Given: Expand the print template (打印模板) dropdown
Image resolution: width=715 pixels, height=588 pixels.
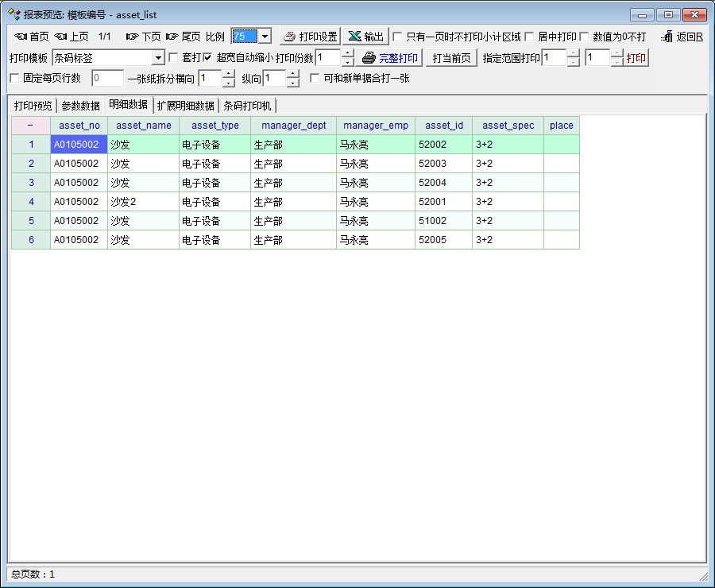Looking at the screenshot, I should (158, 58).
